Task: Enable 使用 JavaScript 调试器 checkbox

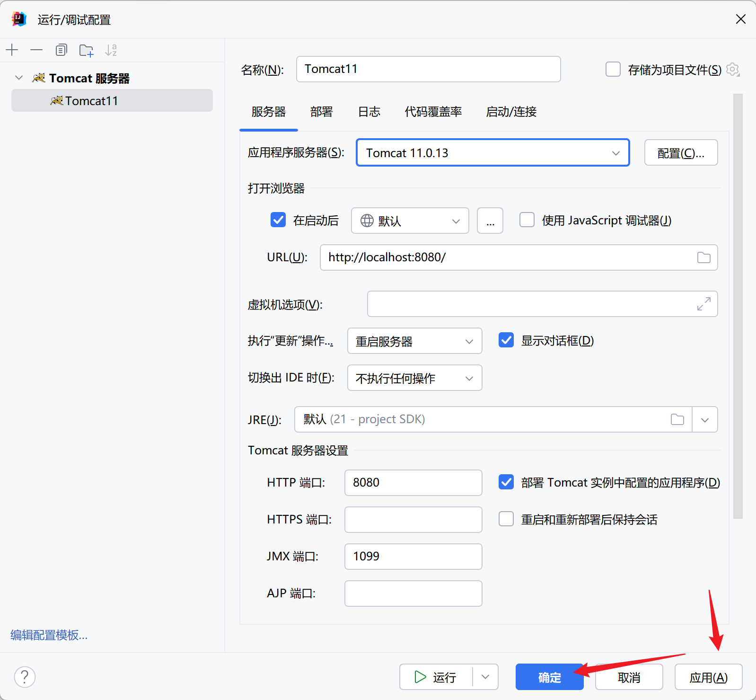Action: coord(527,220)
